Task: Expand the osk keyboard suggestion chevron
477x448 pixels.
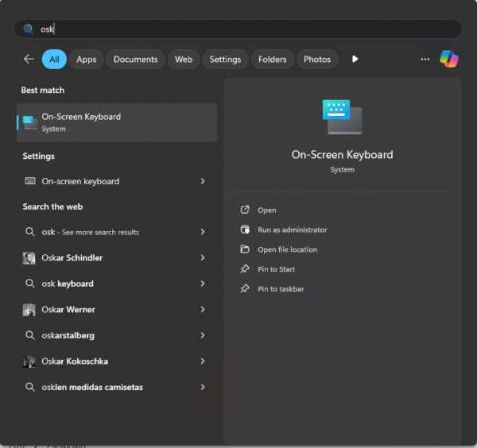Action: pos(203,284)
